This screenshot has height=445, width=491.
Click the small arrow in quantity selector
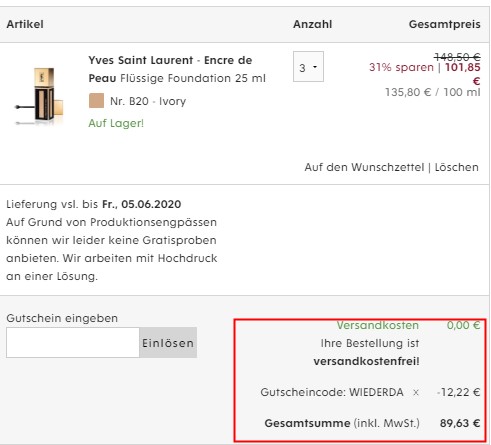click(x=315, y=67)
